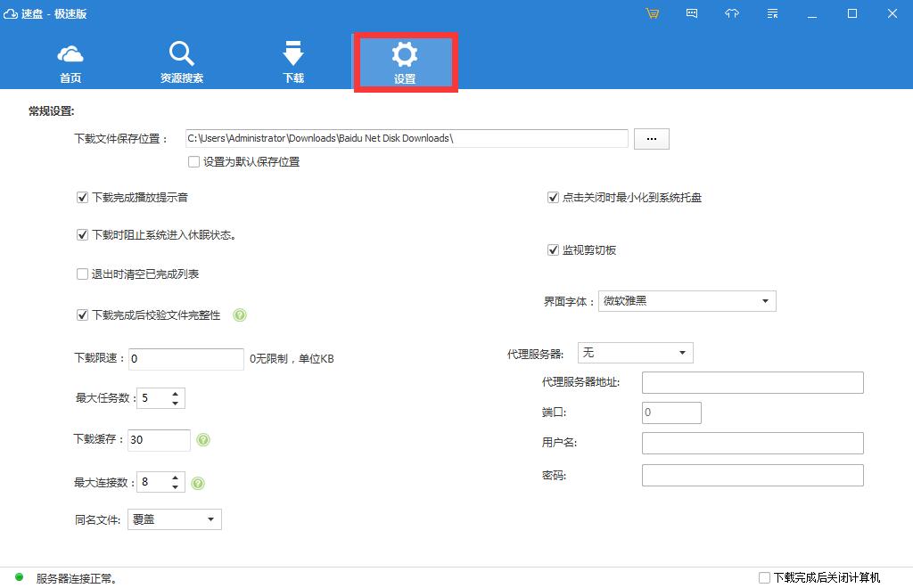Increase 最大任务数 with up arrow
The height and width of the screenshot is (588, 913).
[176, 393]
